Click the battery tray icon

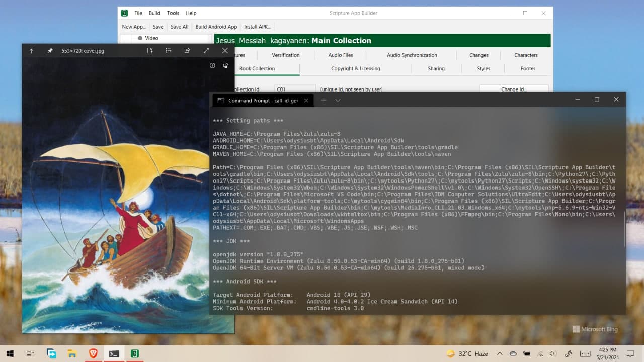click(527, 353)
